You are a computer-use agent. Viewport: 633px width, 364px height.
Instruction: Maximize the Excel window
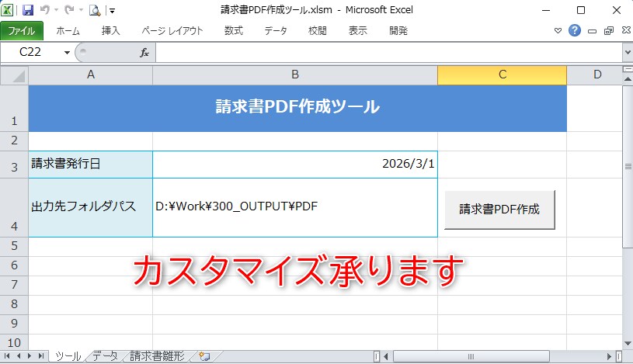pyautogui.click(x=581, y=10)
